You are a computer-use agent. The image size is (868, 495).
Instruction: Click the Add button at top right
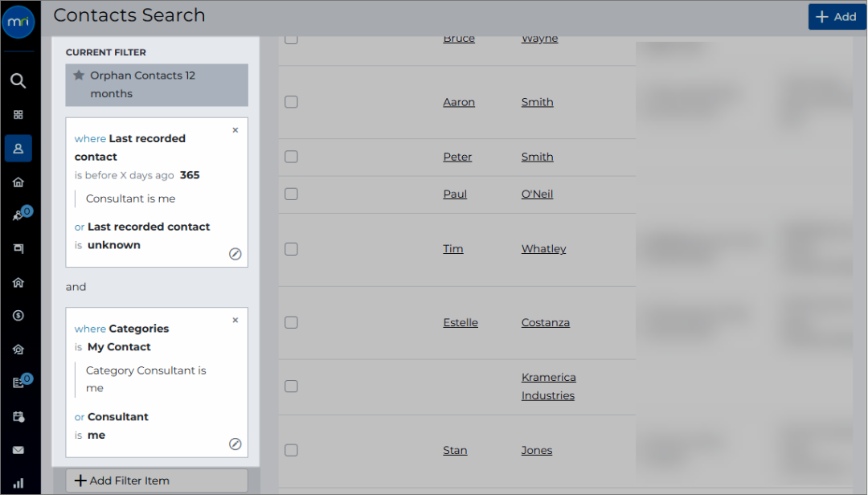coord(837,17)
